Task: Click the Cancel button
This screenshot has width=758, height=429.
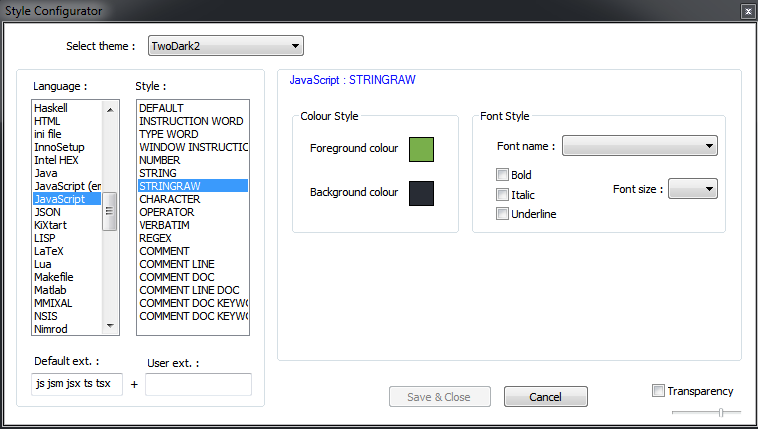Action: pos(546,397)
